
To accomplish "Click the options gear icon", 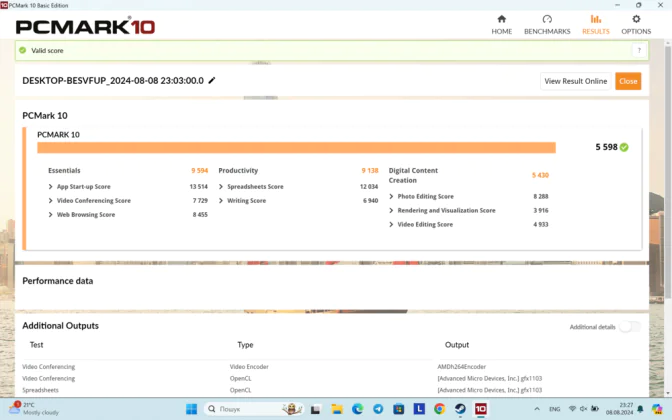I will point(636,19).
